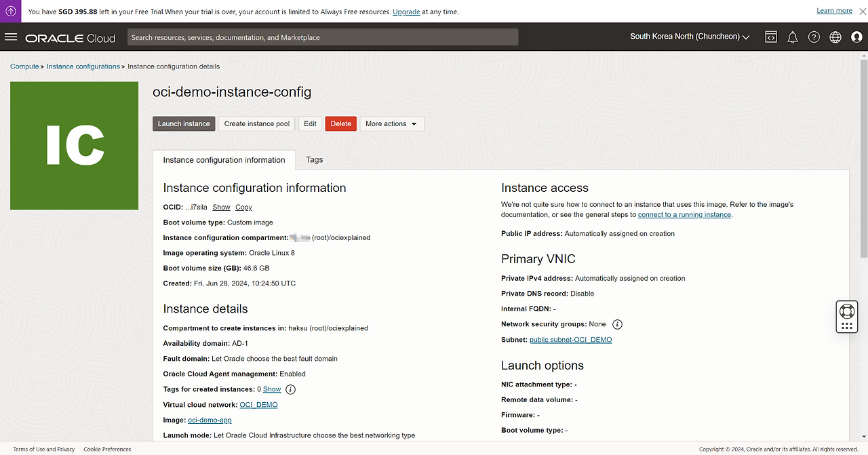
Task: Expand the More actions dropdown
Action: pos(391,124)
